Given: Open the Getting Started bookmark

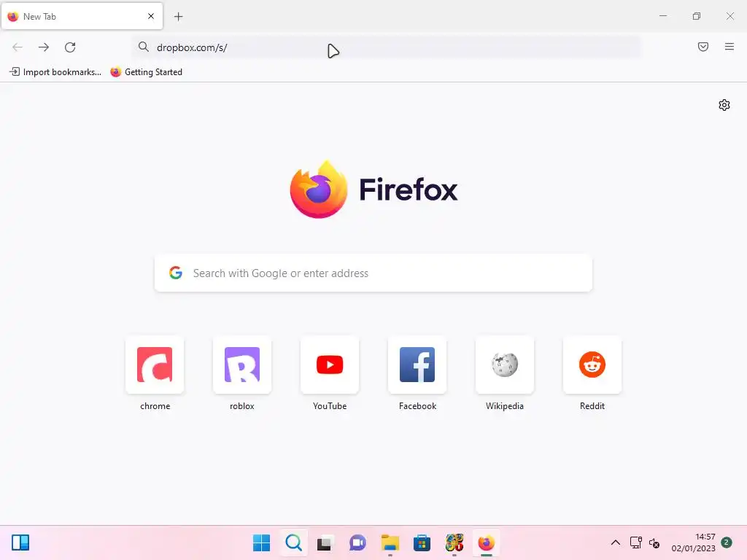Looking at the screenshot, I should click(146, 72).
